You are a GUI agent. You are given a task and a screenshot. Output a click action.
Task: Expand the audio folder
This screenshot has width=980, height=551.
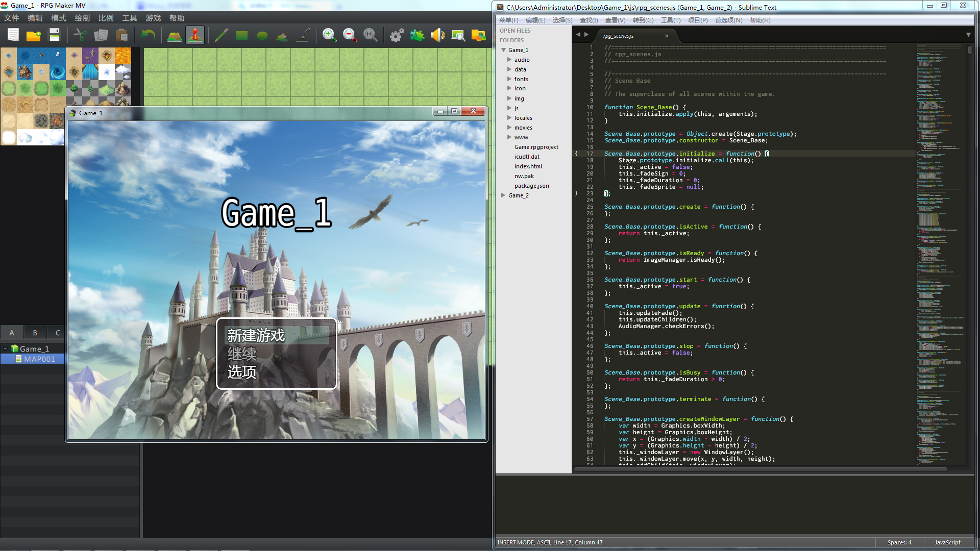coord(509,60)
